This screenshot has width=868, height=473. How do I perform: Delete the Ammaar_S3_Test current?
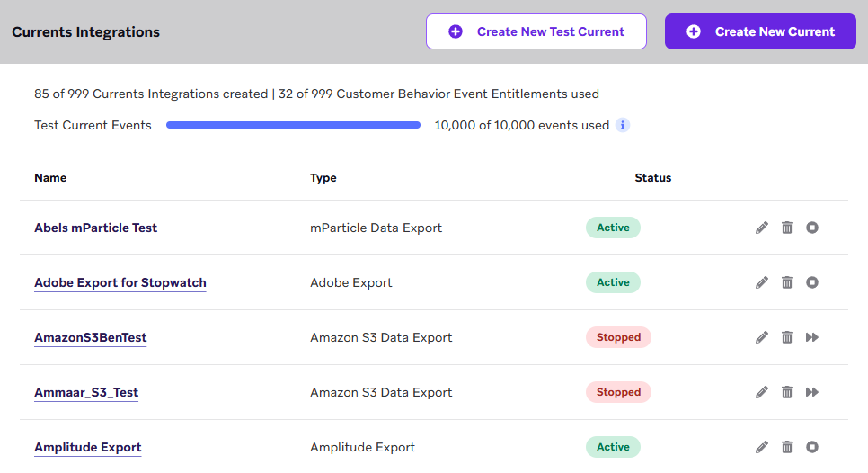coord(787,392)
